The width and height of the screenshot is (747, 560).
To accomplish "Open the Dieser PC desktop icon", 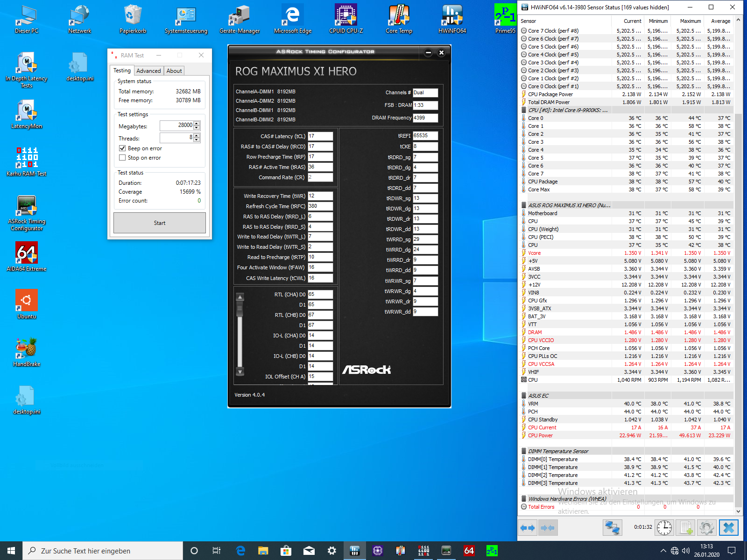I will [27, 20].
